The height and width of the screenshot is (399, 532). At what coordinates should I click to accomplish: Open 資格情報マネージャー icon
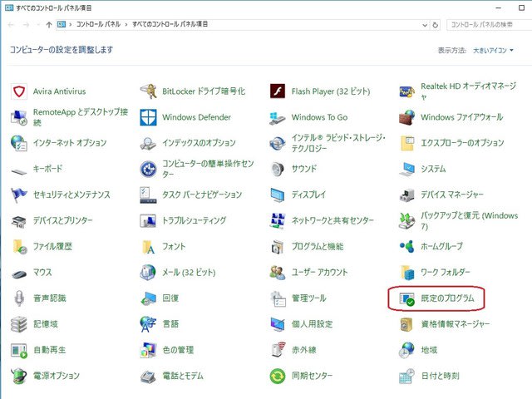[406, 324]
